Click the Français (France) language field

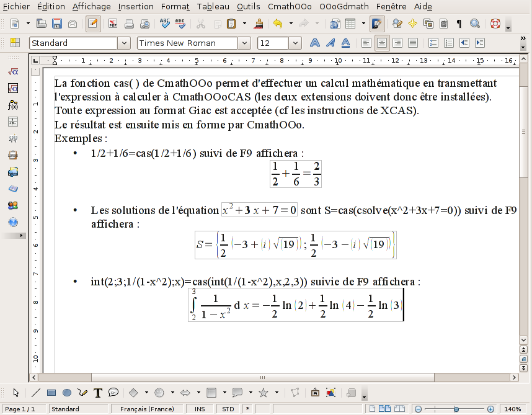pos(146,409)
